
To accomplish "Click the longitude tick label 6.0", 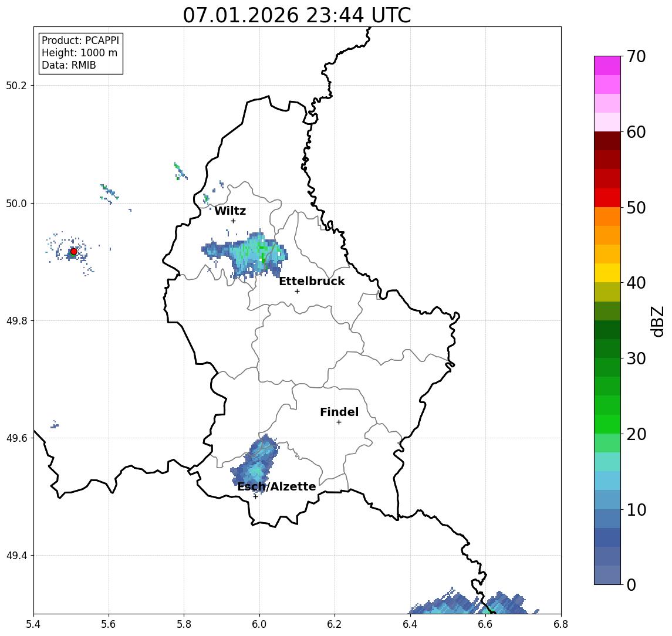I will (x=259, y=624).
